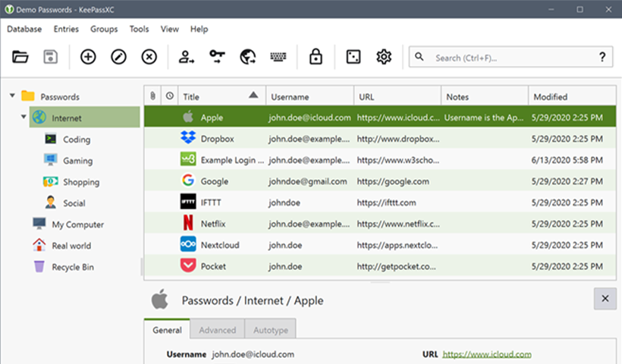Select the Coding group
Screen dimensions: 622x364
77,140
